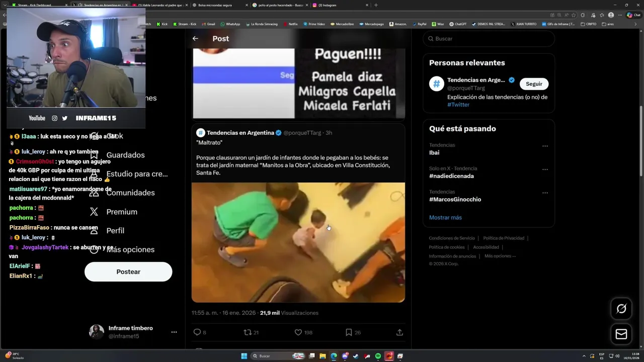Open Perfil in sidebar menu
The height and width of the screenshot is (362, 644).
[x=107, y=230]
